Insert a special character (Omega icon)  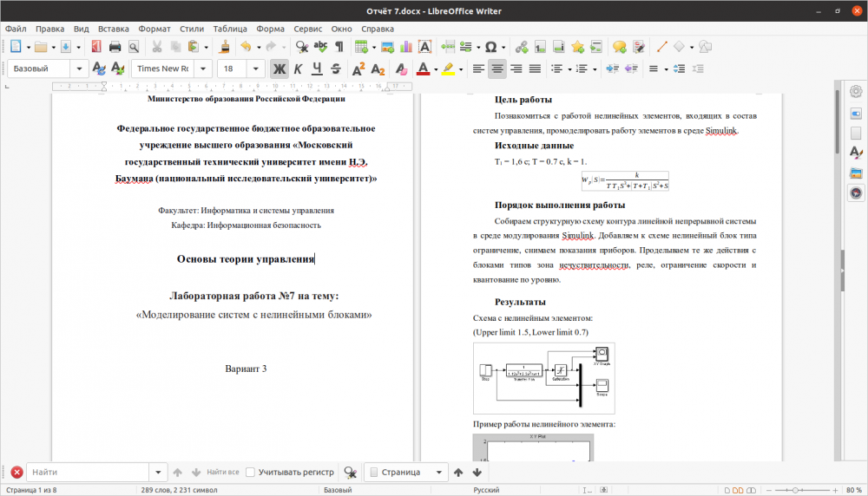[x=490, y=47]
